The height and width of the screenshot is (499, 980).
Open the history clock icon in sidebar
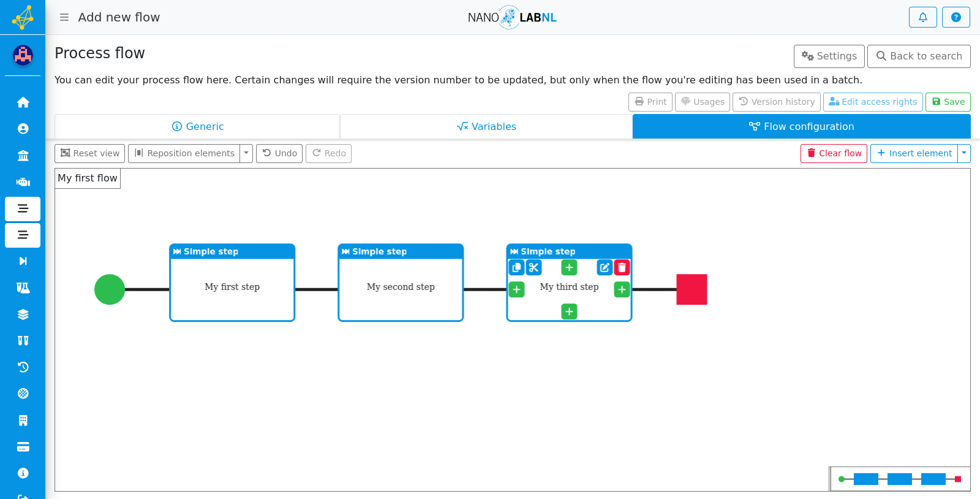pos(23,367)
